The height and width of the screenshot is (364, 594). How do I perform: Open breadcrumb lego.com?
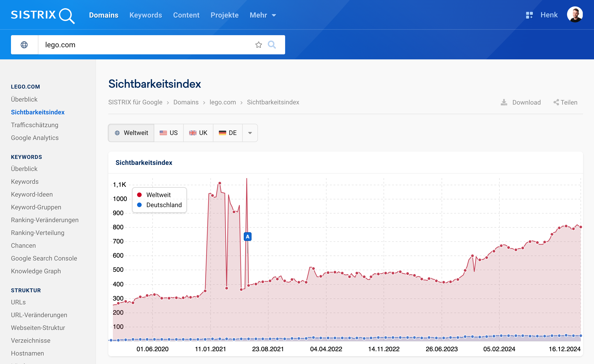point(223,102)
